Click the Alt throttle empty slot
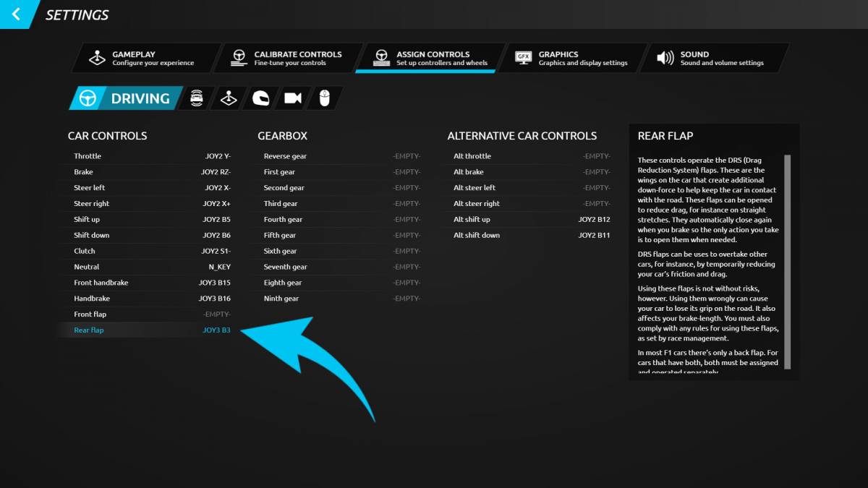868x488 pixels. point(596,156)
